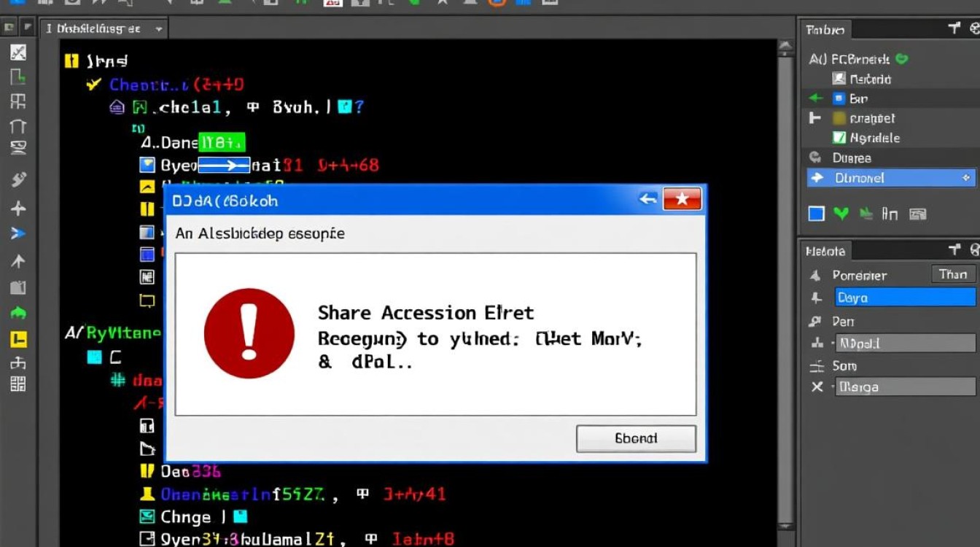Click the yellow checkmark icon beside Cheoctt
Image resolution: width=980 pixels, height=547 pixels.
(x=93, y=85)
